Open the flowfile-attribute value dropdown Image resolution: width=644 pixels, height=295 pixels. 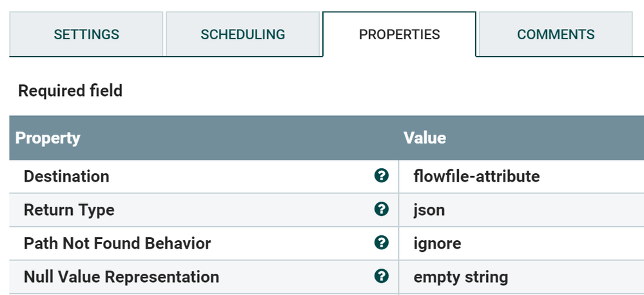(x=476, y=176)
